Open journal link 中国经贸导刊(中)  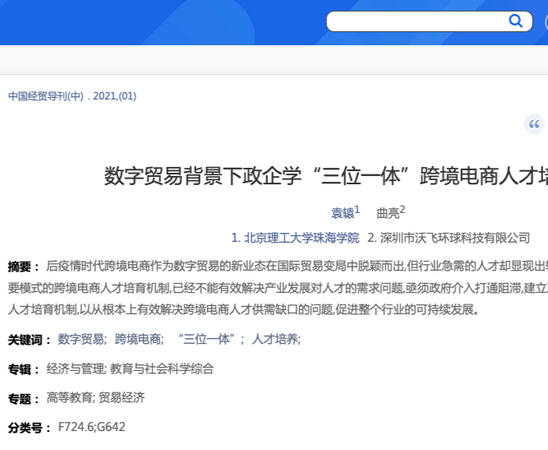click(46, 96)
